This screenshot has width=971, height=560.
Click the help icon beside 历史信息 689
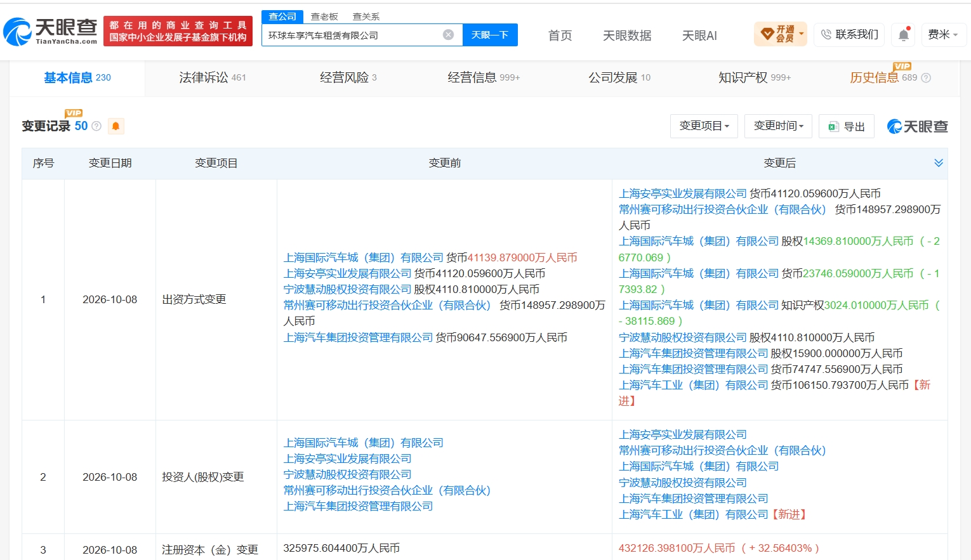(926, 78)
